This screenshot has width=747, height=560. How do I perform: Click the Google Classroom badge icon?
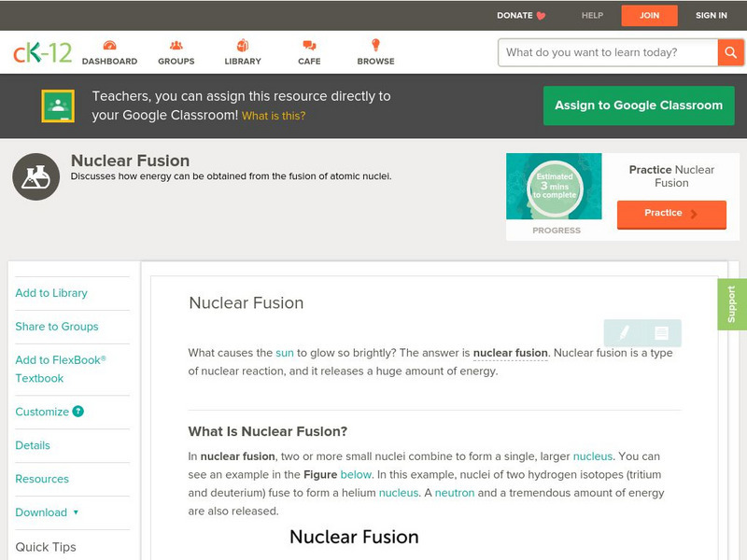(59, 105)
